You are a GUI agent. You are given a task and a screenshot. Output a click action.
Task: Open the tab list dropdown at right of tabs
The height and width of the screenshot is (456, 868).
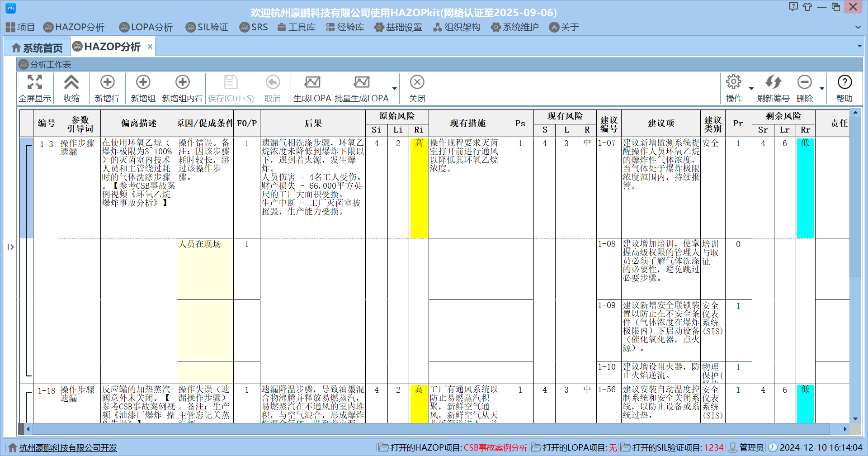(x=859, y=46)
